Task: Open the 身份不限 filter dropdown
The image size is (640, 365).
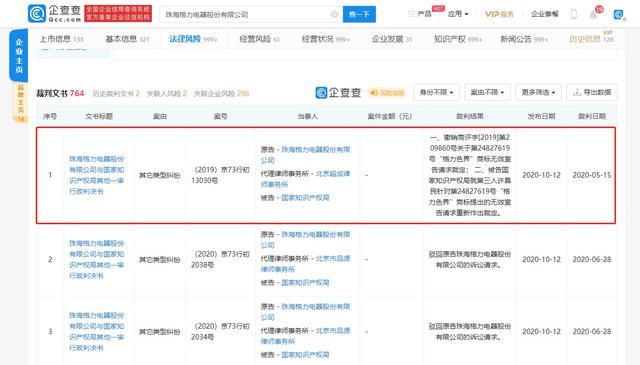Action: 436,92
